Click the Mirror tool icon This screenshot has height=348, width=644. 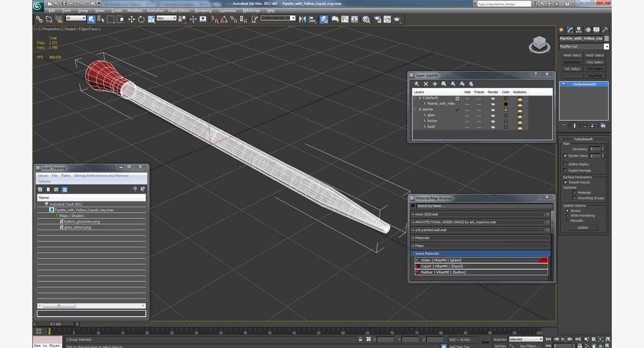click(302, 19)
